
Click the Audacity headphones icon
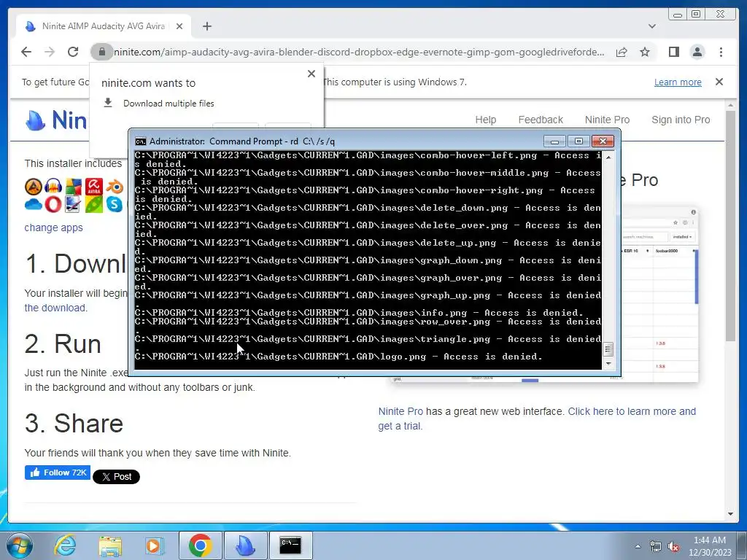[53, 187]
